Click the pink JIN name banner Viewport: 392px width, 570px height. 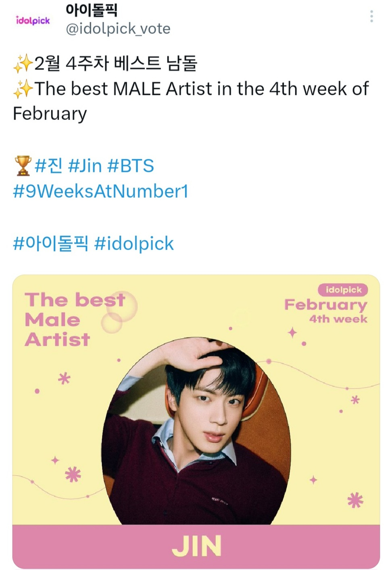point(196,546)
